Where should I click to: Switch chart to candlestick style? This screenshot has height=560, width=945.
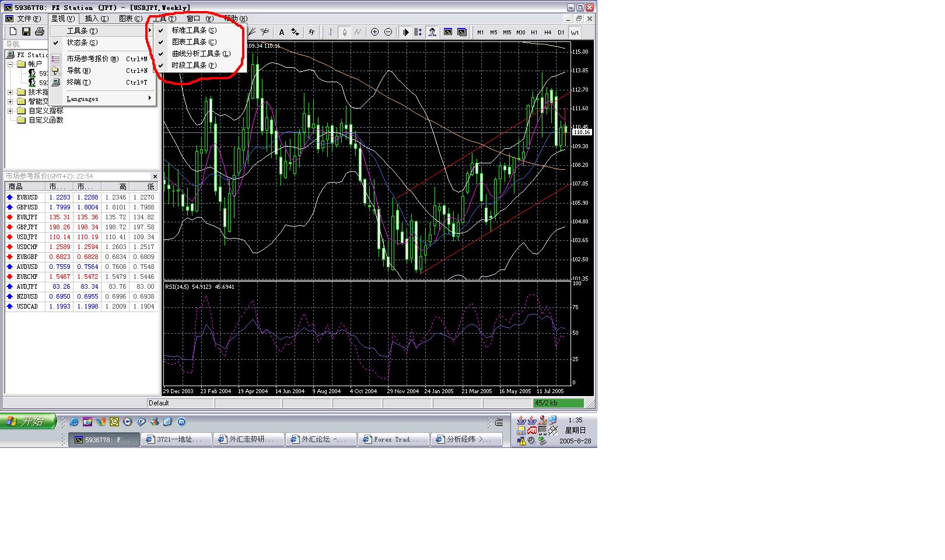click(344, 32)
